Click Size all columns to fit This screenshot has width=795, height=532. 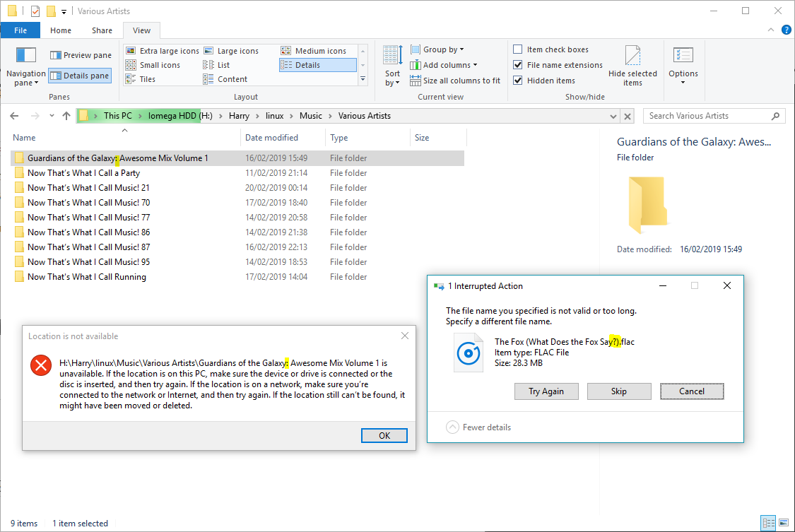455,81
